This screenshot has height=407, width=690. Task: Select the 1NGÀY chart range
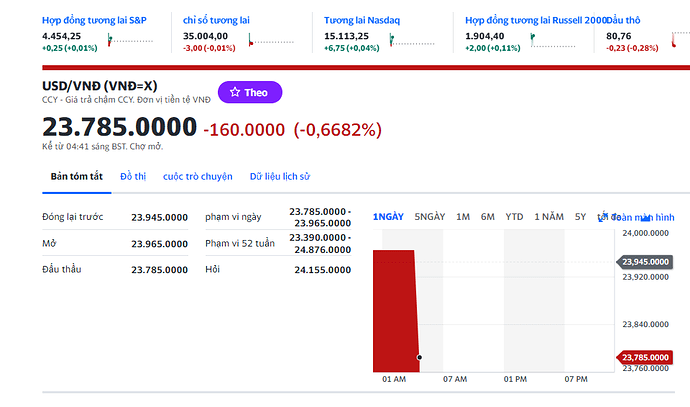(x=388, y=217)
